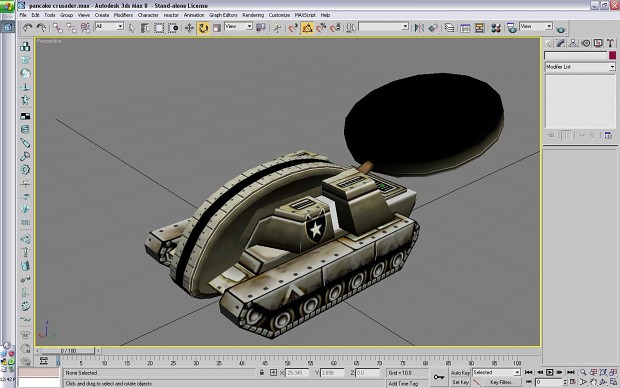Image resolution: width=620 pixels, height=388 pixels.
Task: Open the Rendering menu
Action: (253, 15)
